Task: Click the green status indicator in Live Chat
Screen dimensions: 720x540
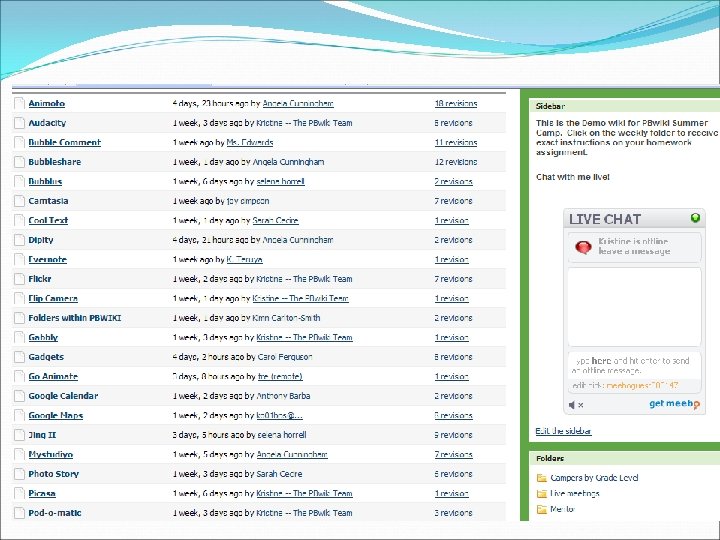Action: point(695,218)
